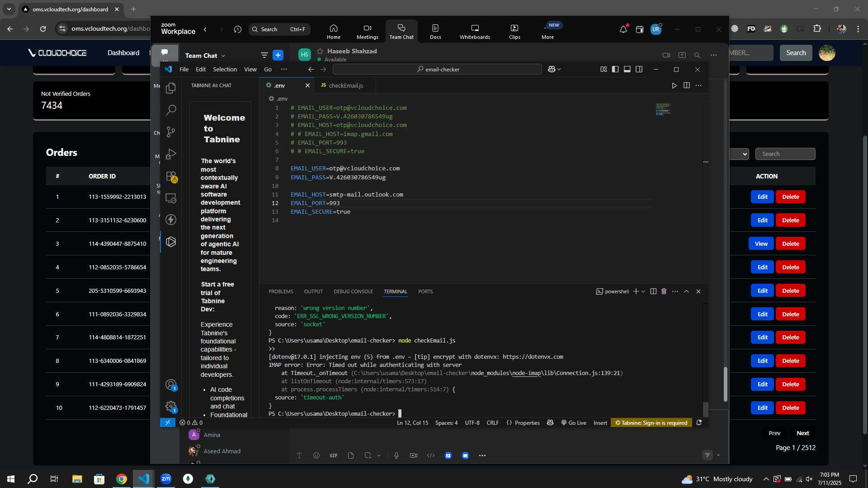Image resolution: width=868 pixels, height=488 pixels.
Task: Search within the Zoom chat
Action: coord(697,55)
